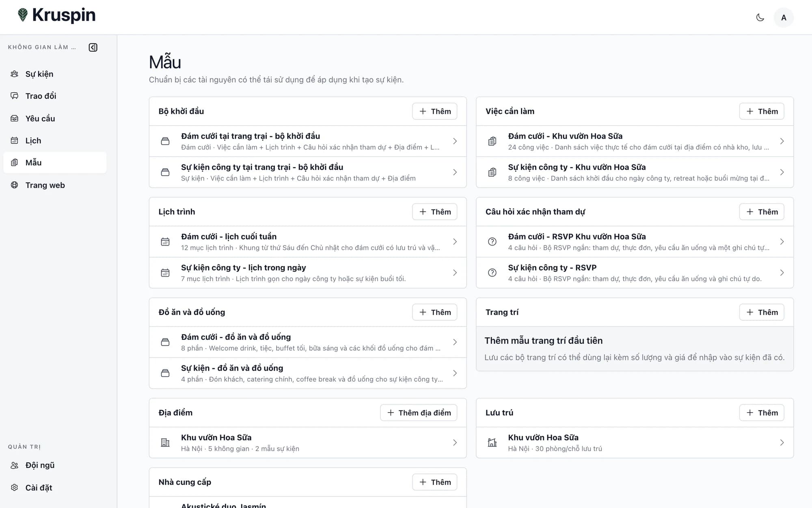This screenshot has width=812, height=508.
Task: Open the user avatar menu labeled A
Action: pos(784,17)
